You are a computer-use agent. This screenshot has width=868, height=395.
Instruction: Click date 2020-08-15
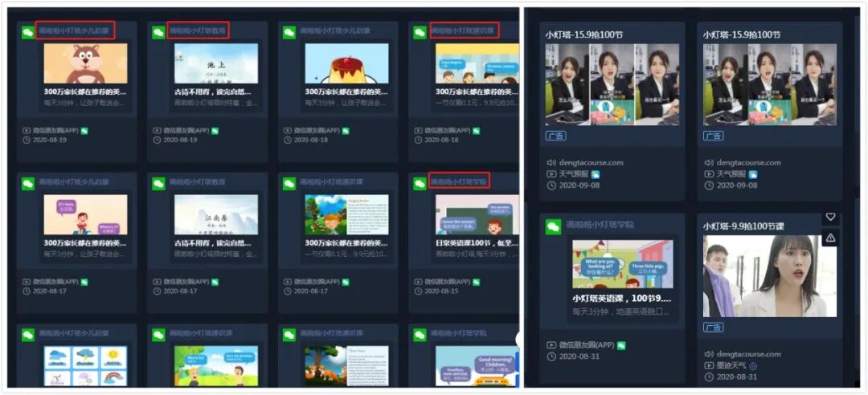coord(442,291)
